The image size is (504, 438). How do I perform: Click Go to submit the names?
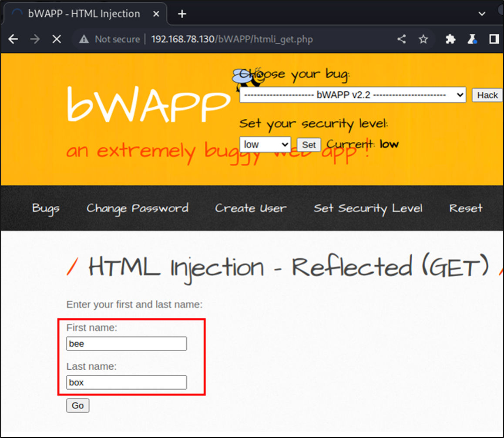(77, 405)
